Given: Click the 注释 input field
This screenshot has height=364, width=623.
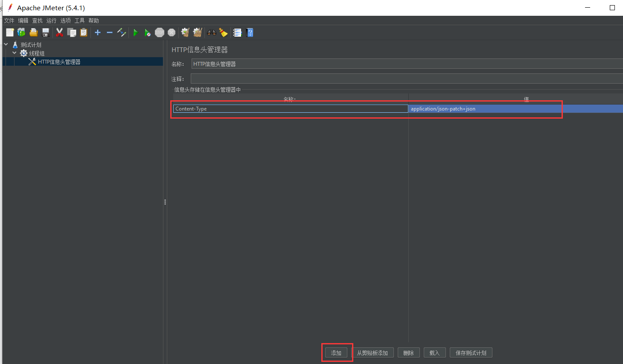Looking at the screenshot, I should click(x=407, y=79).
